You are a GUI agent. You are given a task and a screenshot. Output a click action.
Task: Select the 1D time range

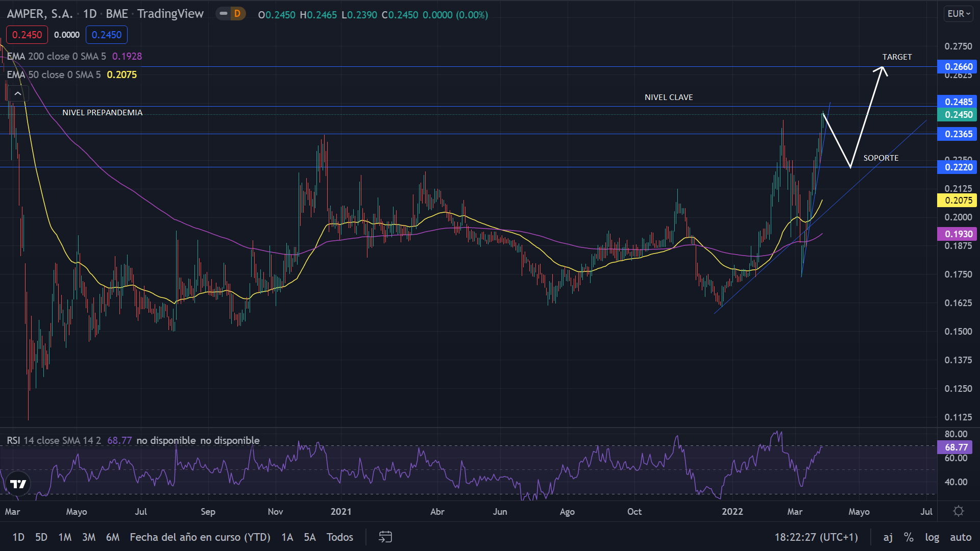coord(18,537)
